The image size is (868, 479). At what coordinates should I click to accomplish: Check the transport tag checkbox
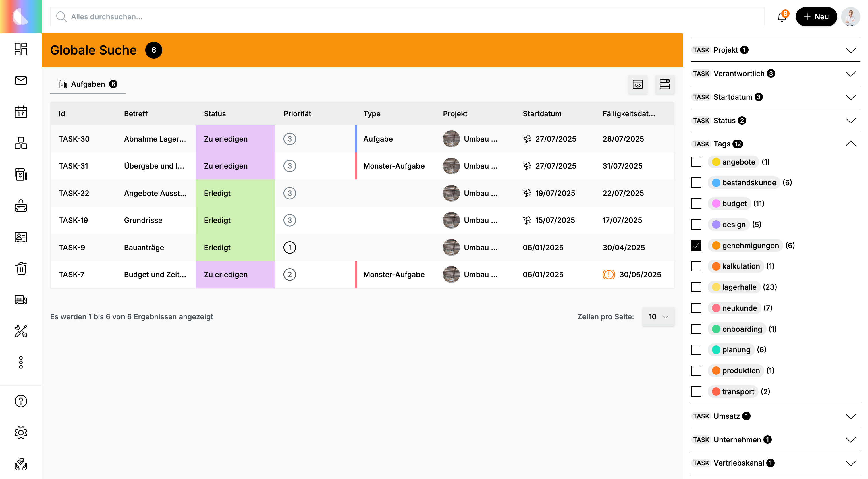(x=696, y=392)
